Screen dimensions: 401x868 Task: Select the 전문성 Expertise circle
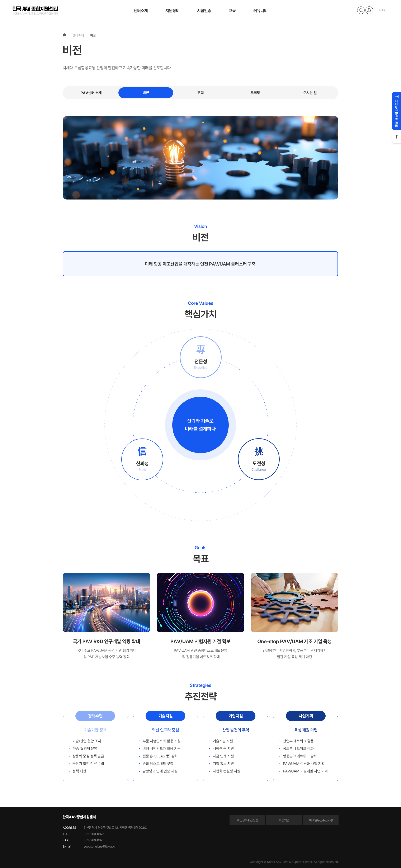(200, 357)
